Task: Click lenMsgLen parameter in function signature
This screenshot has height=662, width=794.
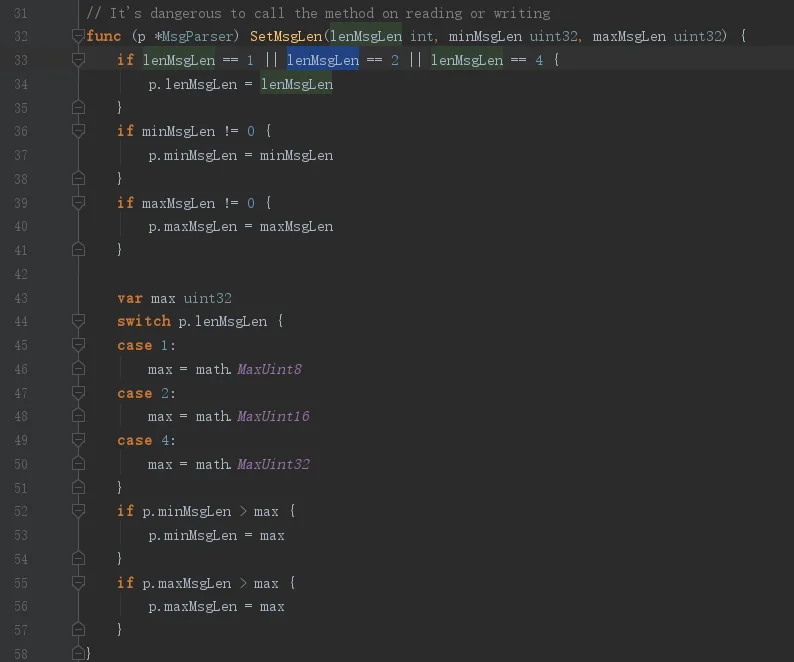Action: pyautogui.click(x=366, y=36)
